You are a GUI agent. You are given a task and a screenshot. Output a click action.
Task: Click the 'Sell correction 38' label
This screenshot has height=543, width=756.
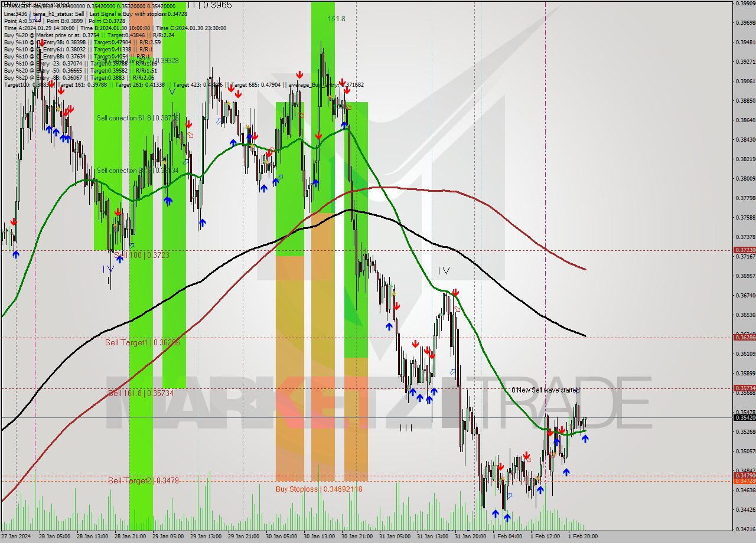tap(138, 171)
